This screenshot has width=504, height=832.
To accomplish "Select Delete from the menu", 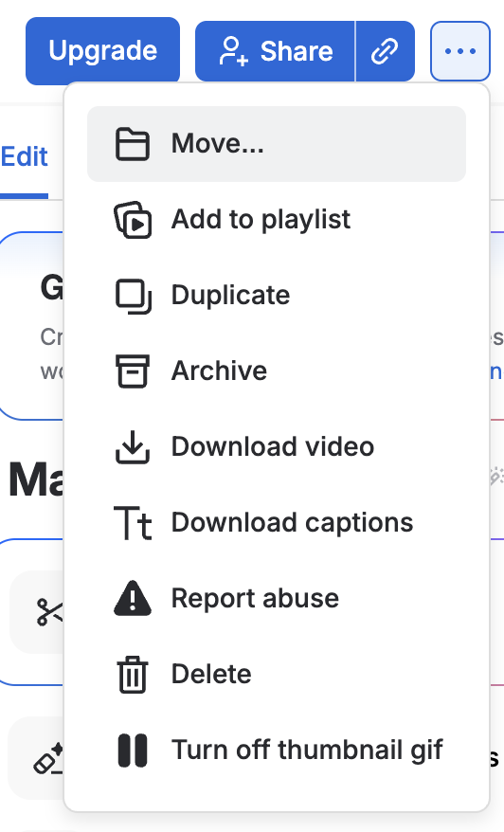I will [x=277, y=675].
